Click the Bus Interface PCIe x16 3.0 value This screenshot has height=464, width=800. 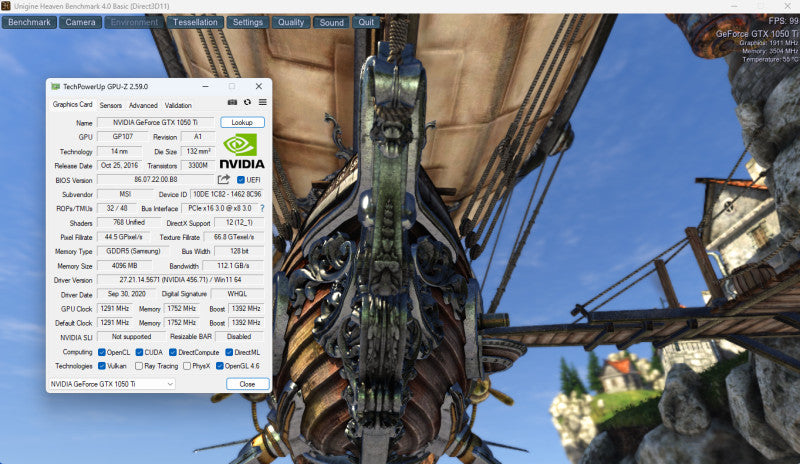219,208
